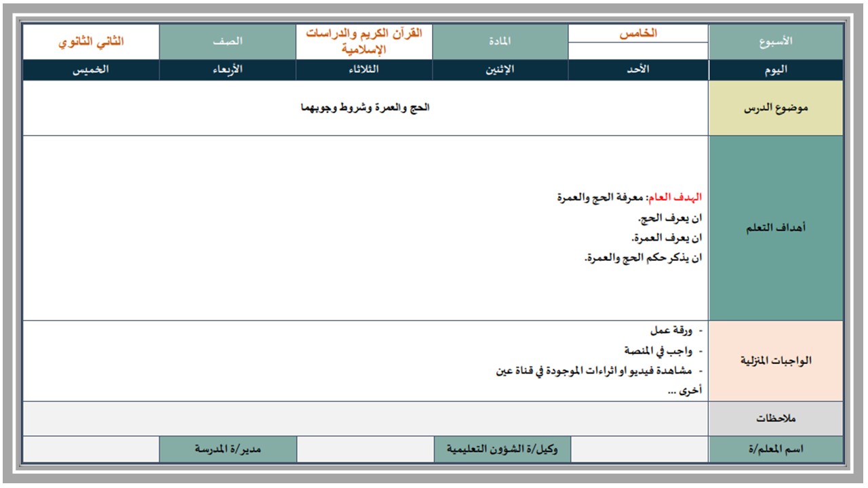Click the red الهدف العام heading
The height and width of the screenshot is (488, 868).
(675, 197)
